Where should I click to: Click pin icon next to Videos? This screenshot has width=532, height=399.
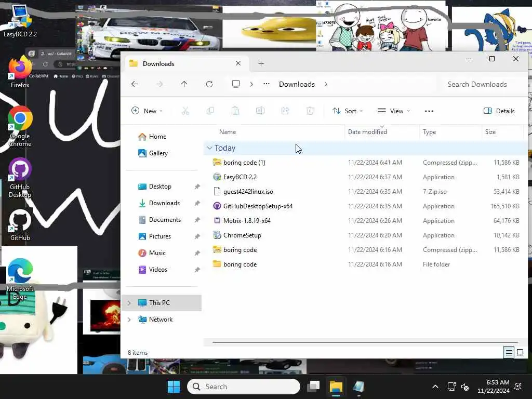pyautogui.click(x=197, y=270)
